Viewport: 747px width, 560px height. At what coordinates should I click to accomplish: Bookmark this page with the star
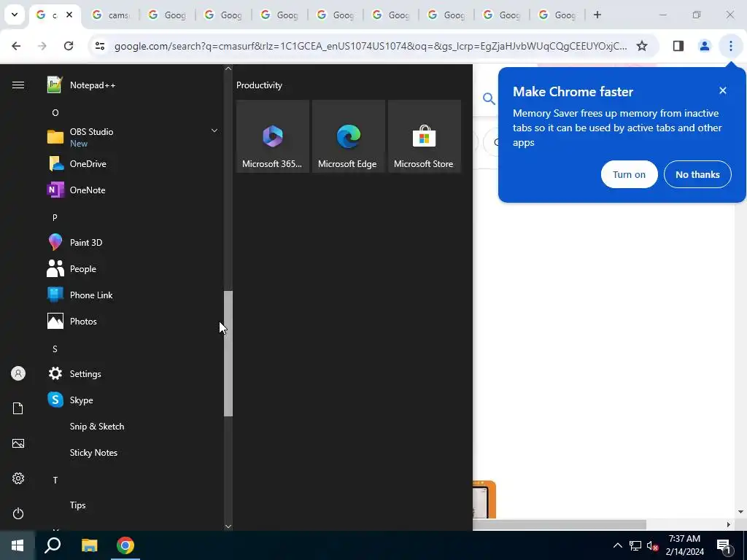tap(642, 46)
